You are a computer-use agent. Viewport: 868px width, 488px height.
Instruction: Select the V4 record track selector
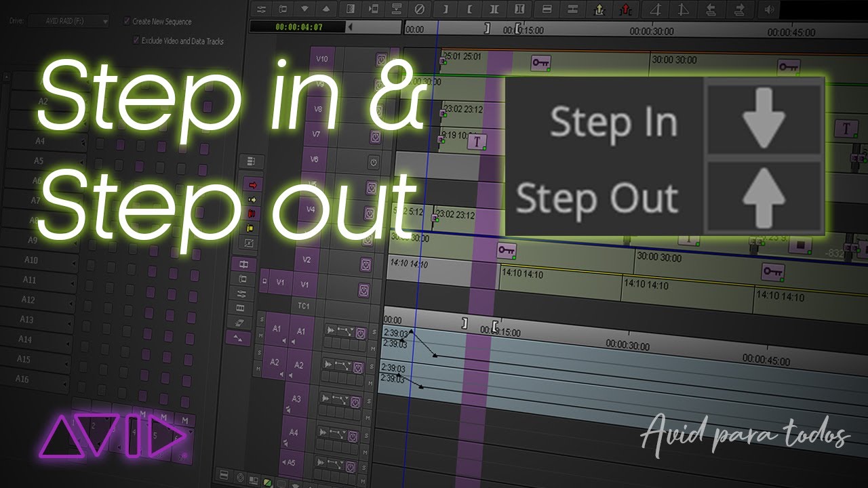coord(311,210)
